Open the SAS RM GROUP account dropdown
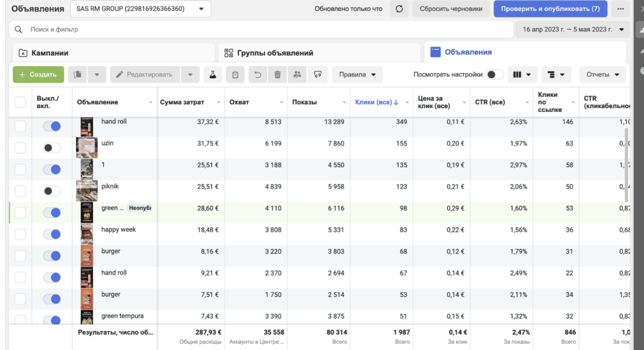 pyautogui.click(x=141, y=9)
